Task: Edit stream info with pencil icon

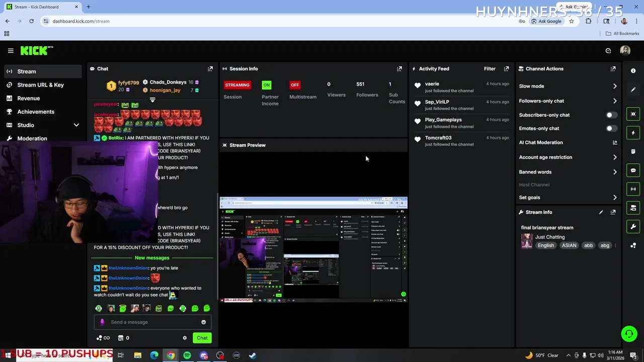Action: [601, 212]
